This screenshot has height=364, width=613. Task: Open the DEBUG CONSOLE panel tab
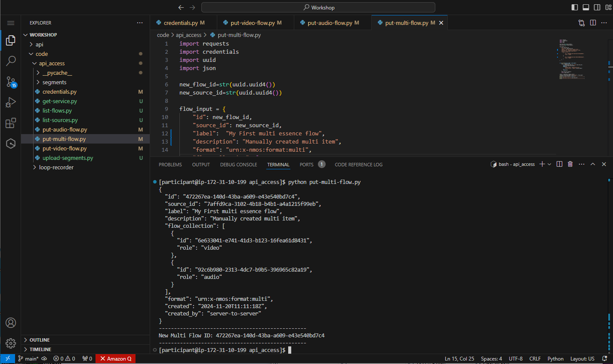[239, 165]
